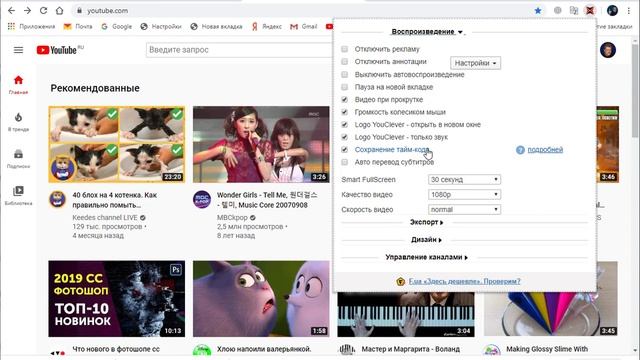Image resolution: width=640 pixels, height=360 pixels.
Task: Expand the Управление каналами section
Action: (x=426, y=257)
